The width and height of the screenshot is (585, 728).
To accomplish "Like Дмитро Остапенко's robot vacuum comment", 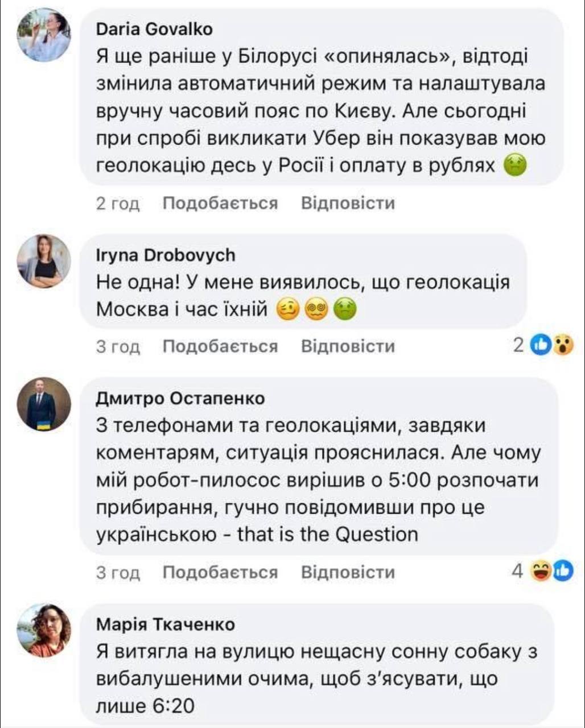I will 220,572.
